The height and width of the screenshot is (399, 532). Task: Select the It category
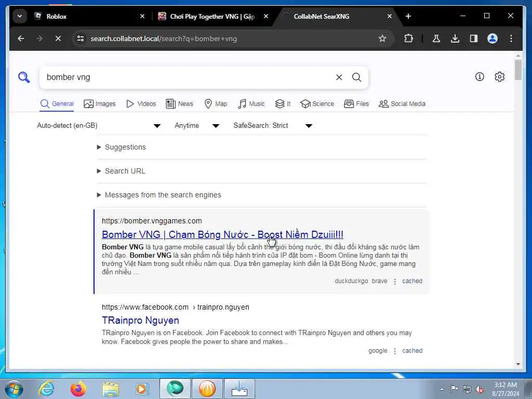(x=283, y=104)
